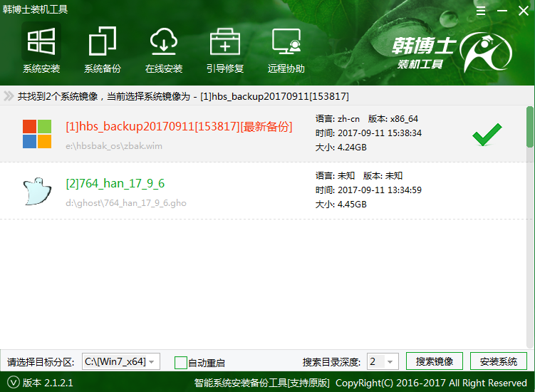Select the [1]hbs_backup20170911 latest backup entry
The height and width of the screenshot is (392, 535).
[x=179, y=127]
